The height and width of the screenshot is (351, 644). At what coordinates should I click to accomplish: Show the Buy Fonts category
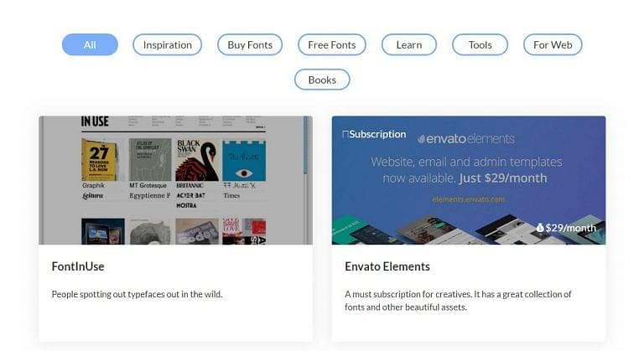[x=250, y=44]
